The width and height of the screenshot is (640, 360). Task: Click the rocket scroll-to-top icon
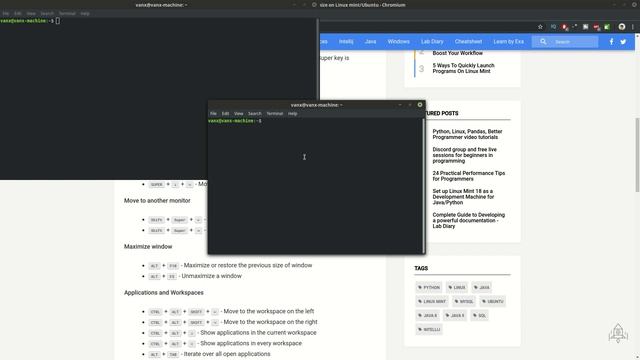click(618, 333)
